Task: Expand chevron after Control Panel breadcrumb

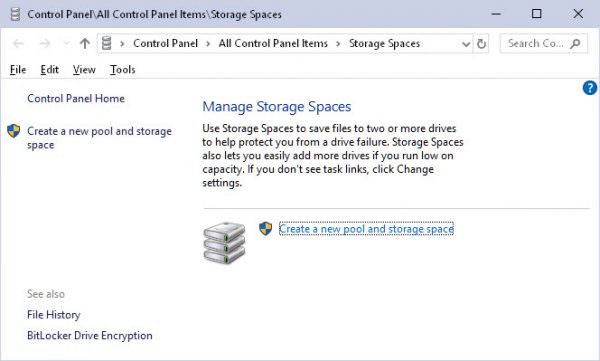Action: pos(208,44)
